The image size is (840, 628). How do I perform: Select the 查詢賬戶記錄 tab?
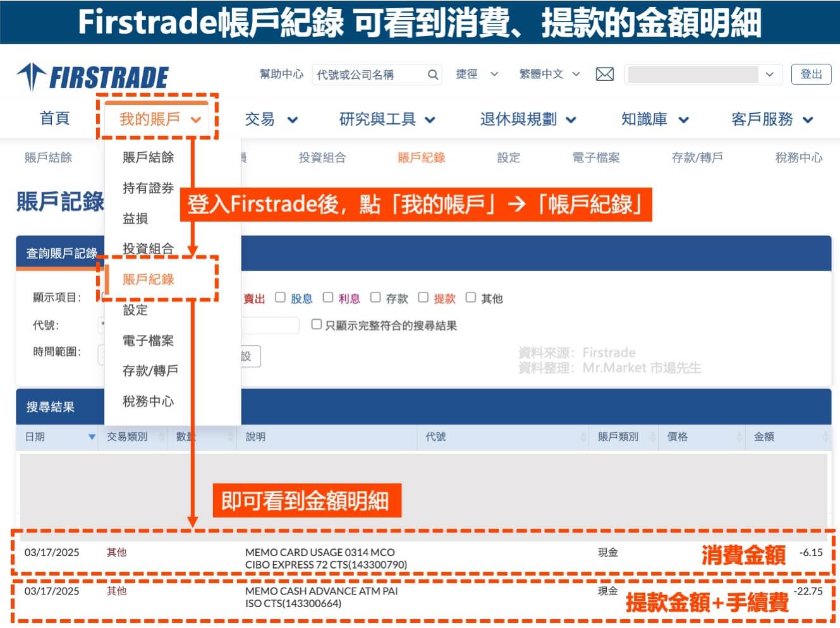tap(61, 253)
